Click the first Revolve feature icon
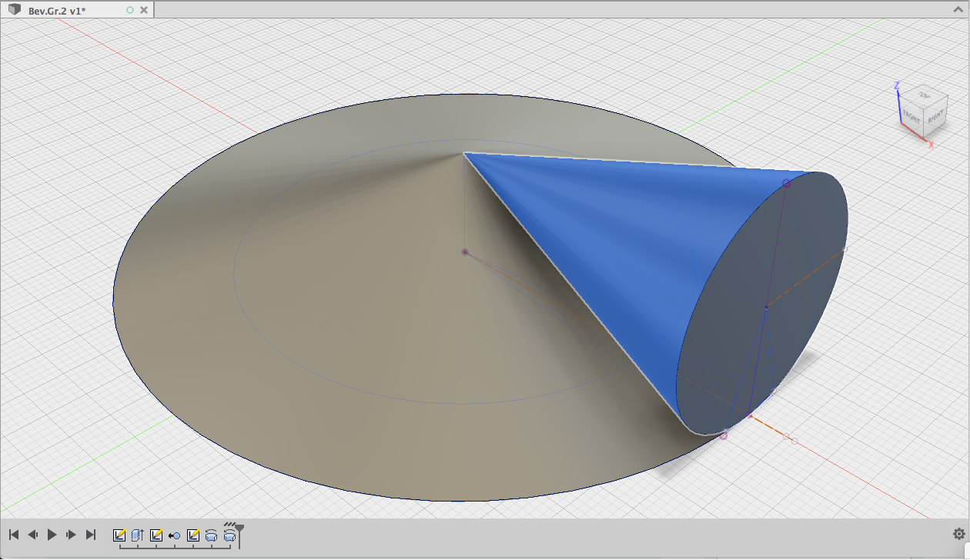 (x=212, y=535)
